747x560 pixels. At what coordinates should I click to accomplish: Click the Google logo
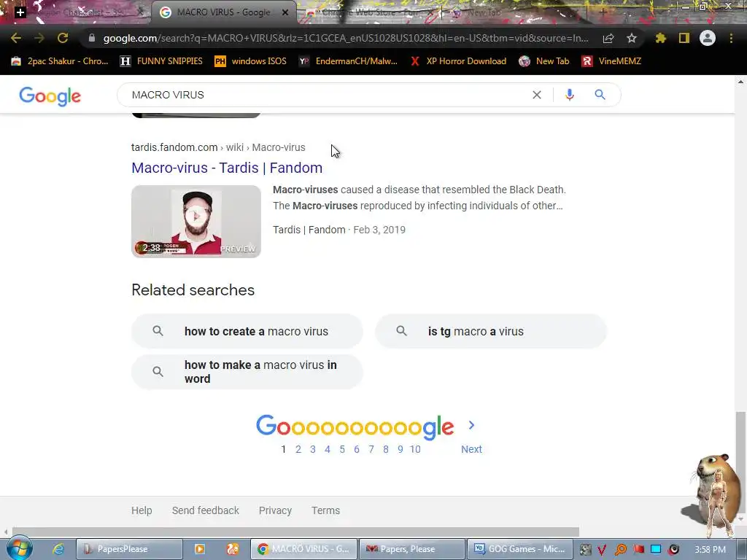pos(50,96)
